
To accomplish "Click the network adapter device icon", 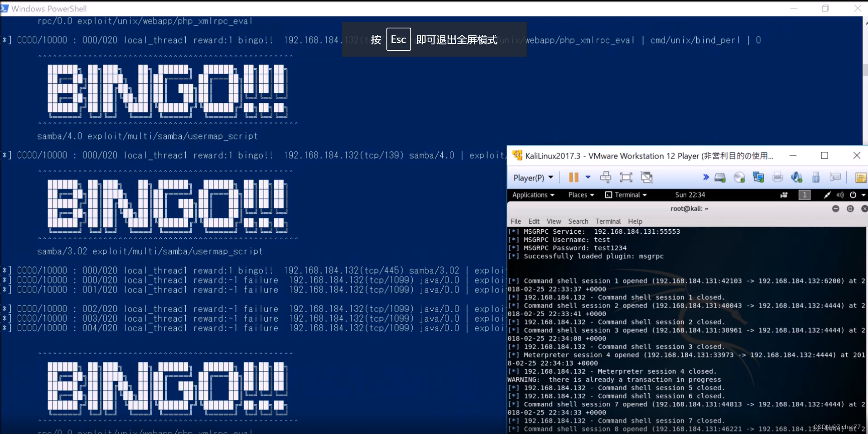I will (x=759, y=177).
